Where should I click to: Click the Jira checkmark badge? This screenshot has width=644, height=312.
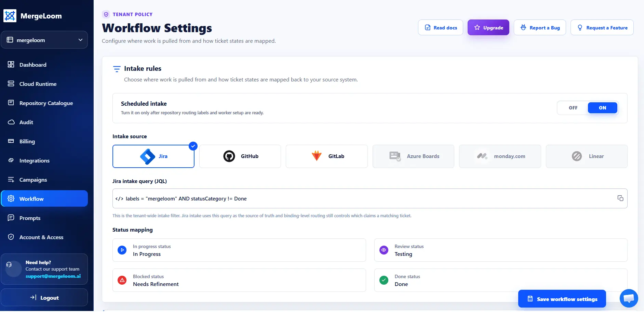(193, 146)
